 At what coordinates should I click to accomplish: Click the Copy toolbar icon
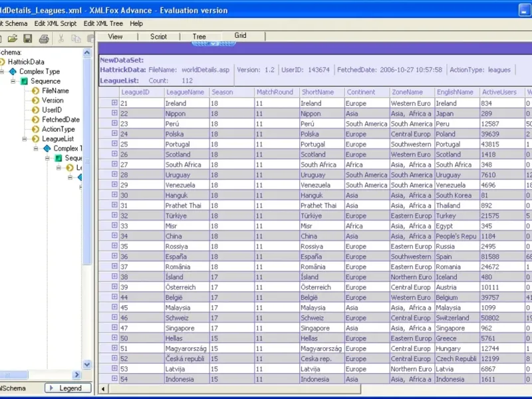coord(76,39)
